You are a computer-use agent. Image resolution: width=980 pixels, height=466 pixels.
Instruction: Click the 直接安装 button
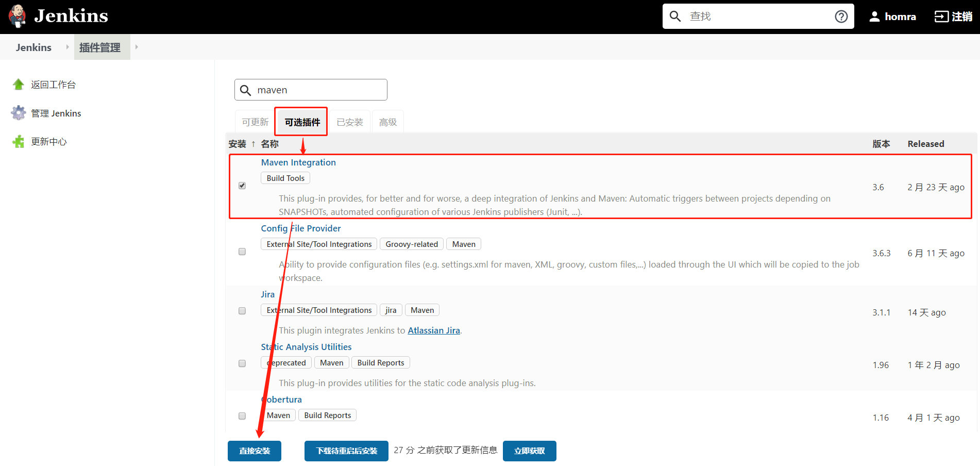click(x=255, y=451)
